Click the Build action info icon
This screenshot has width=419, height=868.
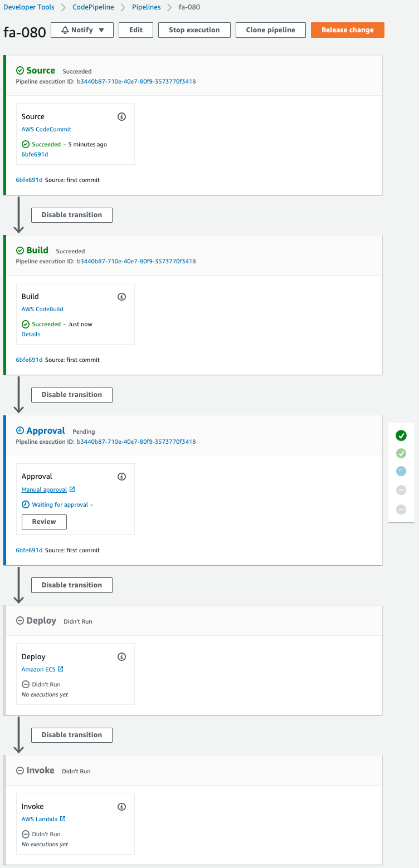coord(122,297)
